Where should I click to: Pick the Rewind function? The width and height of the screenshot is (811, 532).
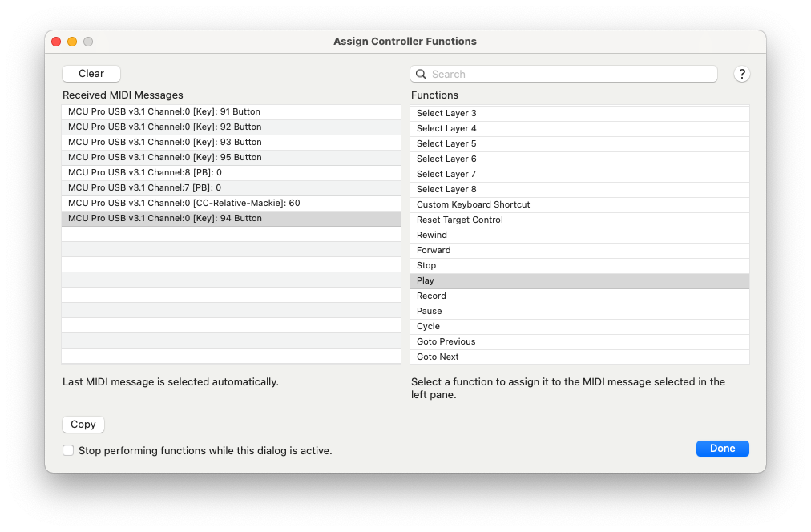pos(579,235)
